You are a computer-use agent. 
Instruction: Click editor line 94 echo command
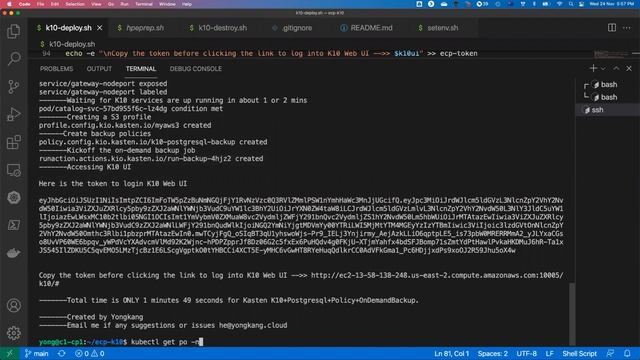click(x=271, y=53)
